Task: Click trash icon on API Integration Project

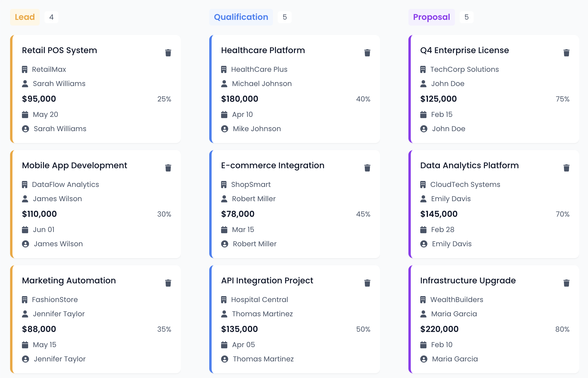Action: (367, 283)
